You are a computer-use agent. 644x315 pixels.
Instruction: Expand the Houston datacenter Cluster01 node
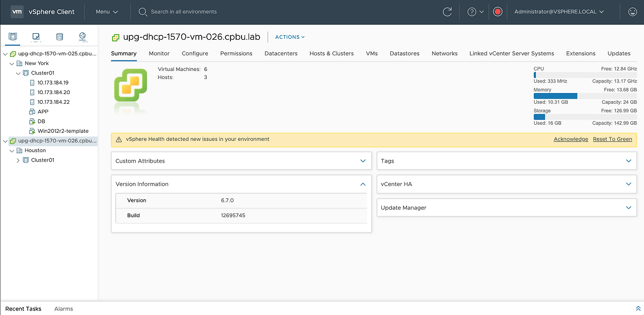[18, 160]
